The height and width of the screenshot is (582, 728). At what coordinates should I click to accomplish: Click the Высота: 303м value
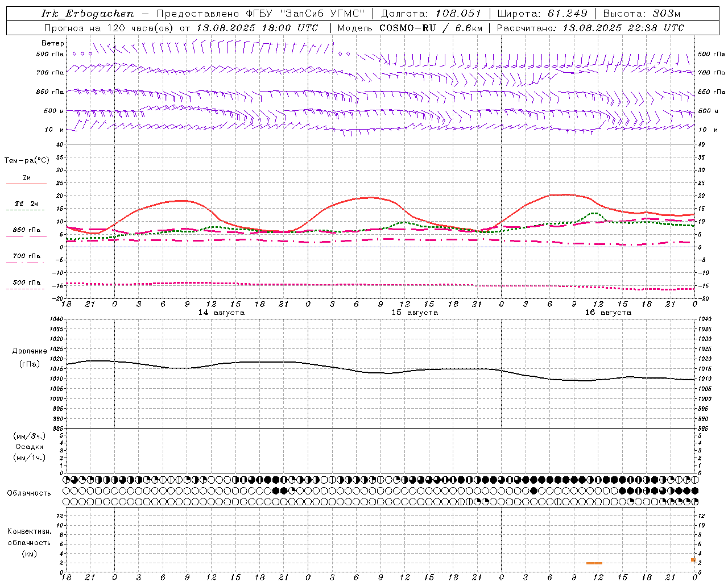tap(642, 13)
